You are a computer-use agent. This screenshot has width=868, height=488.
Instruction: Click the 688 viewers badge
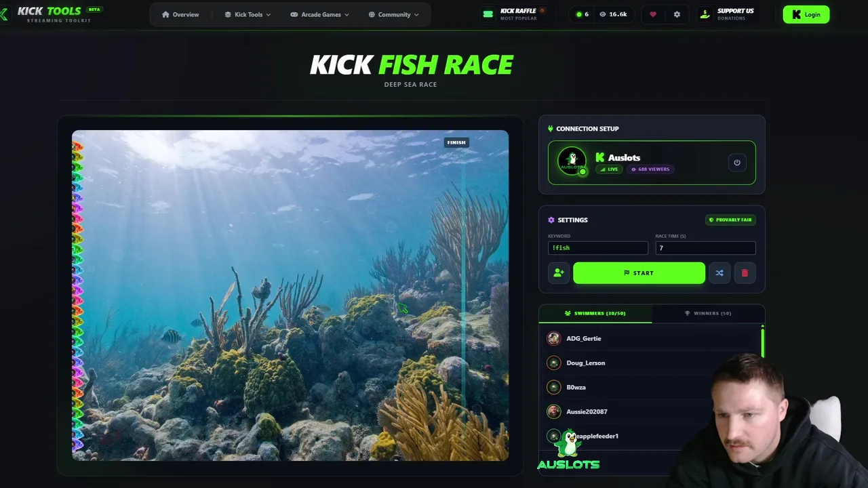click(x=650, y=169)
